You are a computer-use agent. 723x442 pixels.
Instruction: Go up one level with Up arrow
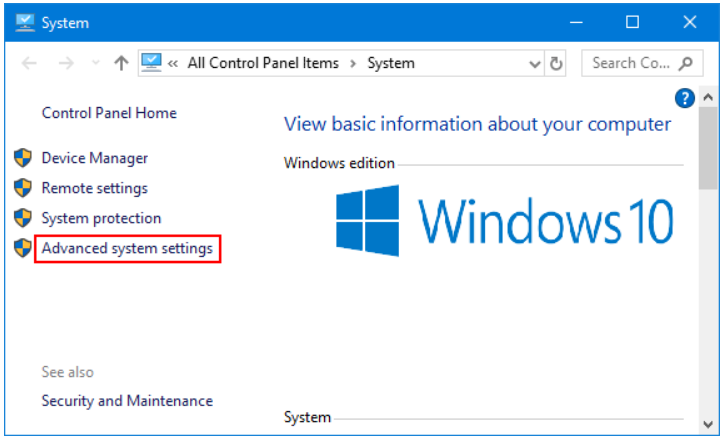121,63
